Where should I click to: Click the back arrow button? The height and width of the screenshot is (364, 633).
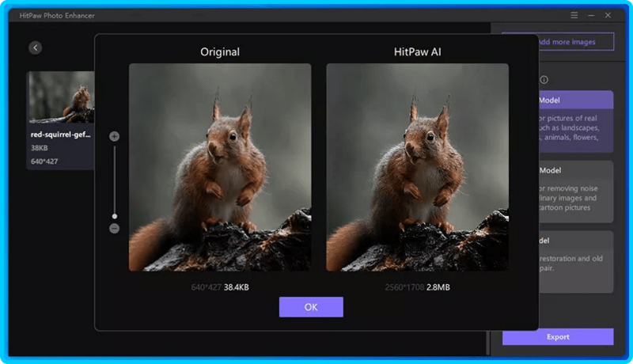36,48
